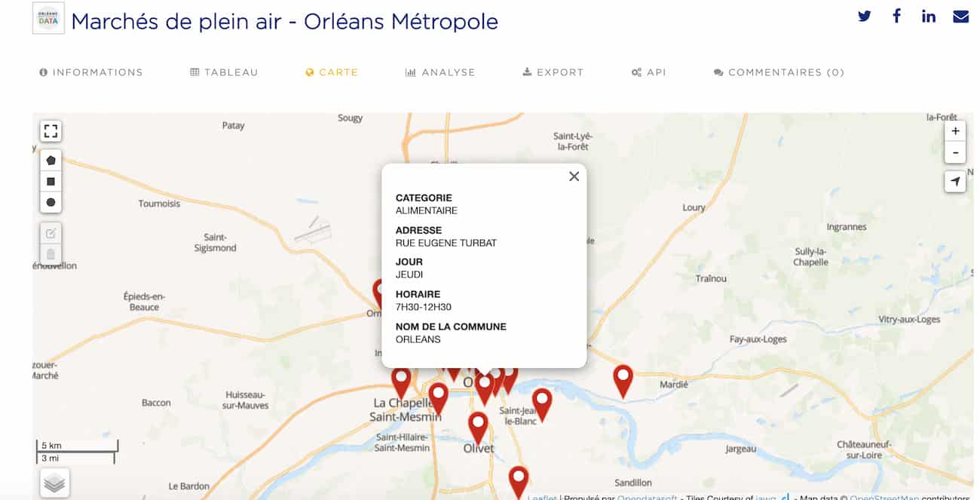Close the market info popup
Image resolution: width=980 pixels, height=500 pixels.
coord(574,176)
